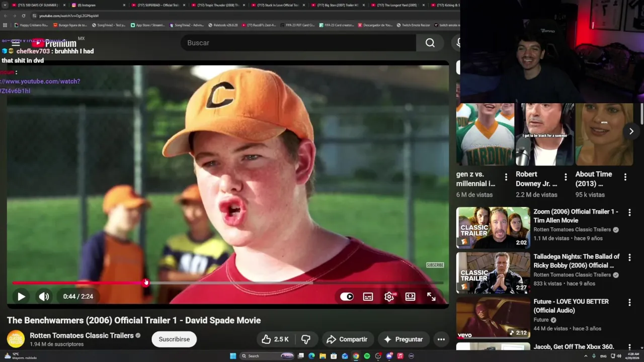Open options for Robert Downey Jr. short
Viewport: 644px width, 362px height.
tap(566, 177)
